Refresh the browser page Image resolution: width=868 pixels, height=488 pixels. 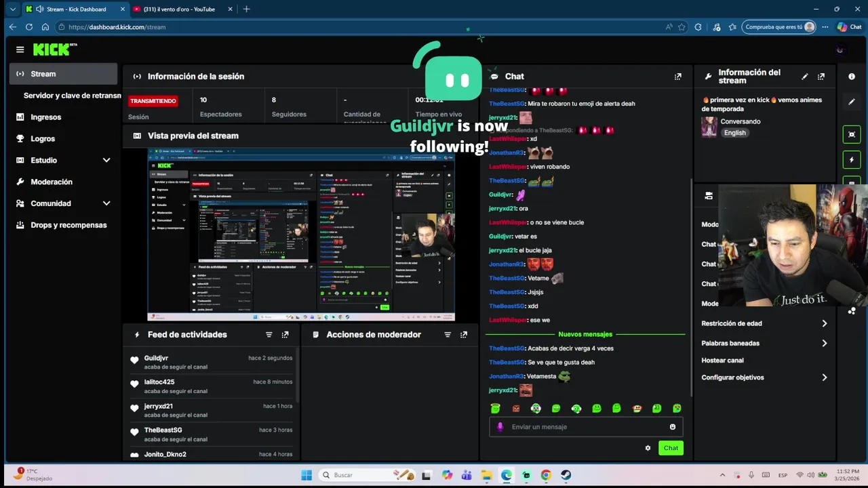click(28, 27)
